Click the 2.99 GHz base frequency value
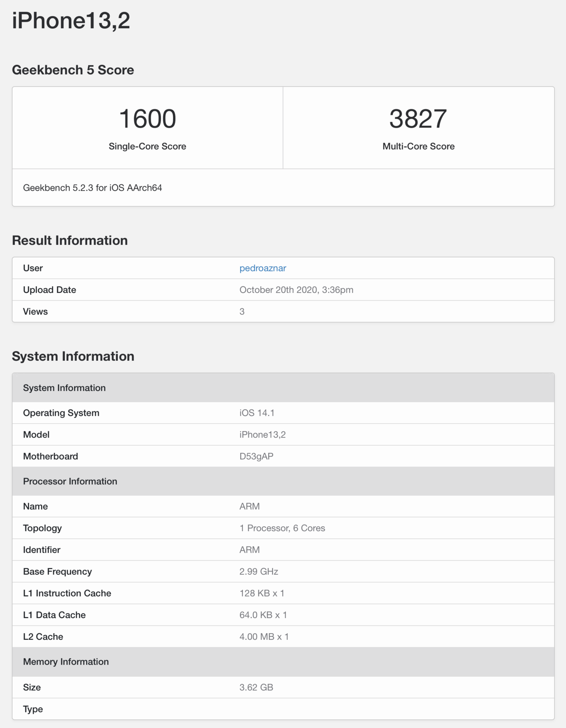 (x=259, y=571)
